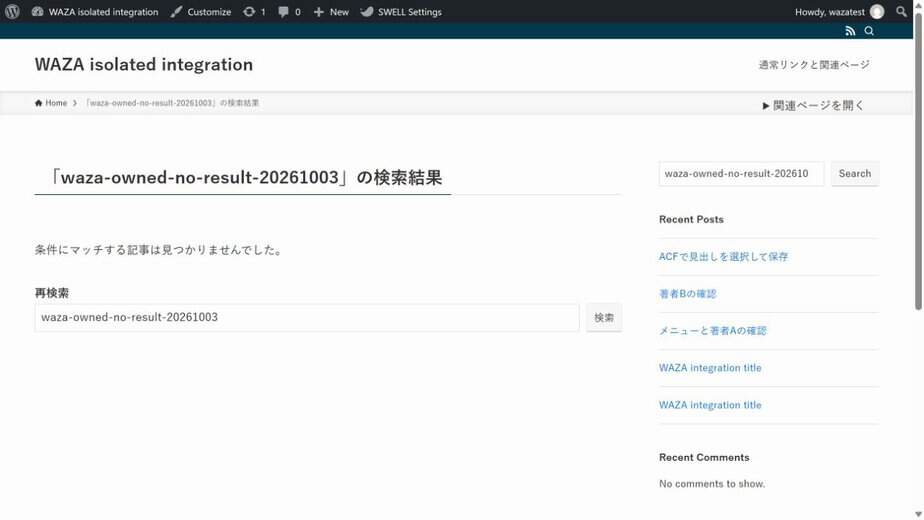The width and height of the screenshot is (924, 520).
Task: Open the Howdy, wazatest account menu
Action: (x=839, y=12)
